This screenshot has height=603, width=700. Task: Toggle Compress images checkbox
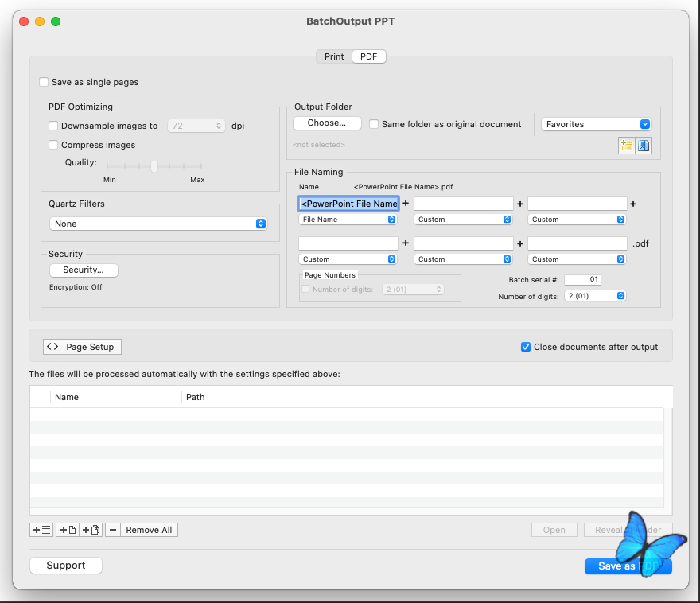[x=53, y=145]
